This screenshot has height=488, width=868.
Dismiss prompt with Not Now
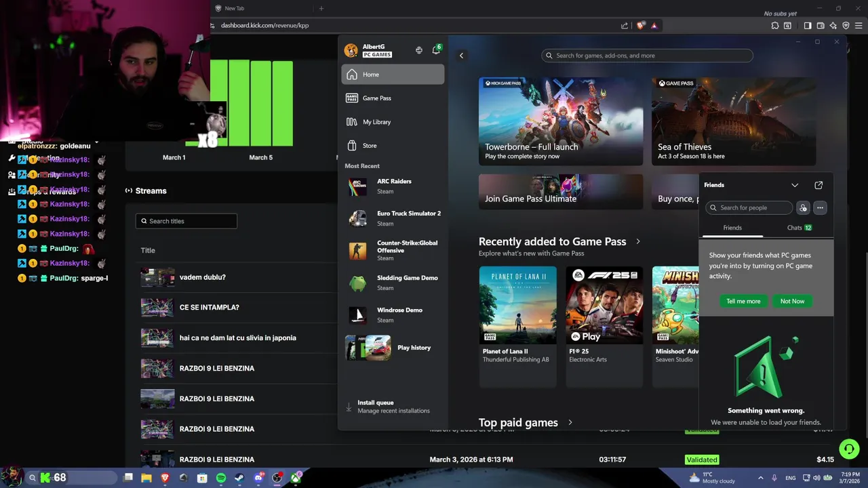[x=792, y=301]
